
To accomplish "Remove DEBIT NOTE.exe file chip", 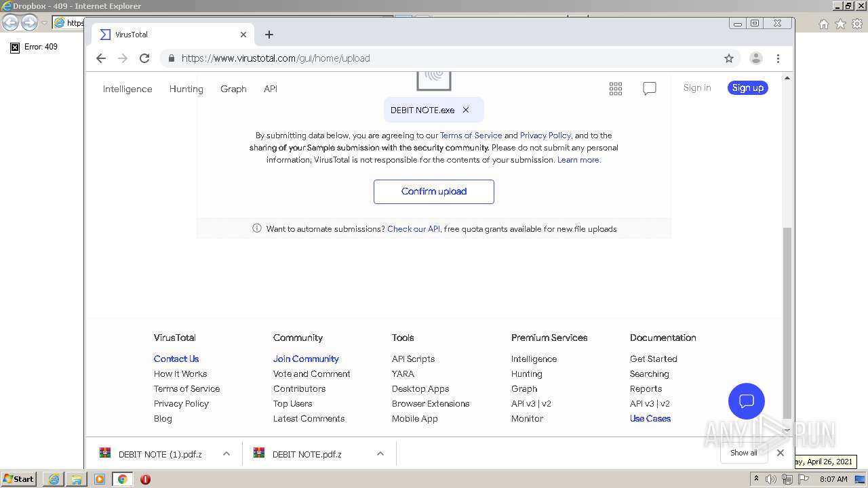I will [x=466, y=110].
